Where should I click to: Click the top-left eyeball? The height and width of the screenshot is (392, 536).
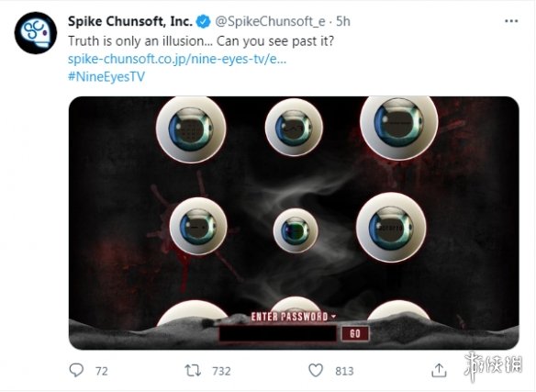pos(191,129)
